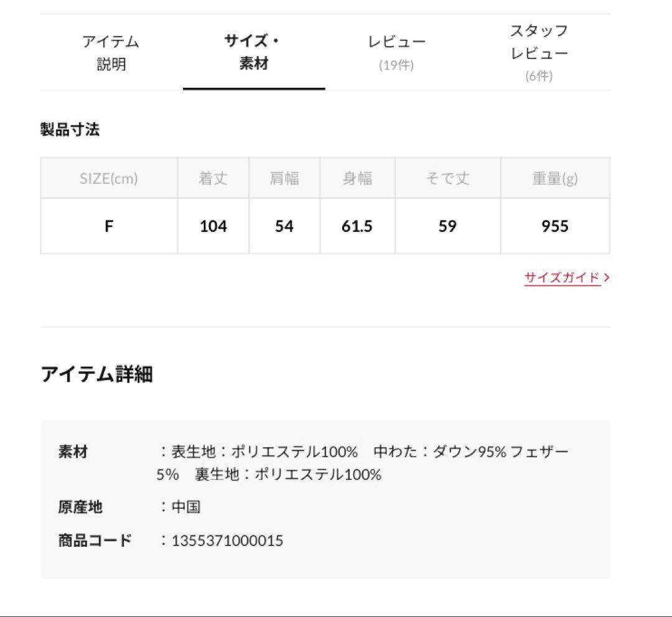Screen dimensions: 672x617
Task: Select the 肩幅 column header
Action: (284, 178)
